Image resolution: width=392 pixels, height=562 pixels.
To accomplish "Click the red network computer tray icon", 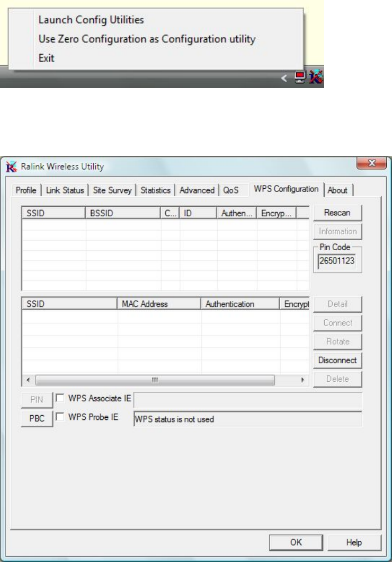I will [300, 77].
